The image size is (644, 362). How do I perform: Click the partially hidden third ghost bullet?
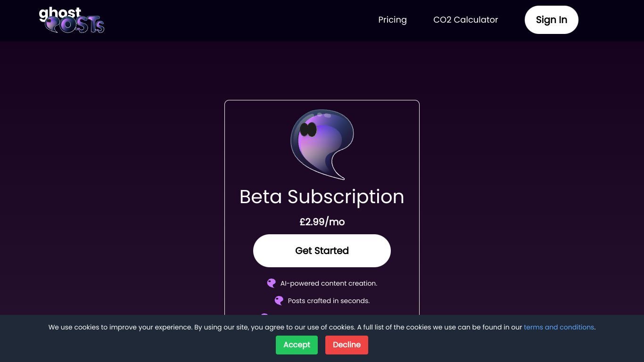click(264, 314)
